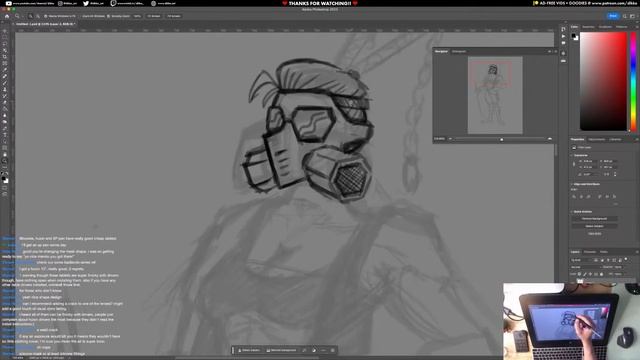Change the screen mode
This screenshot has width=640, height=360.
click(5, 194)
